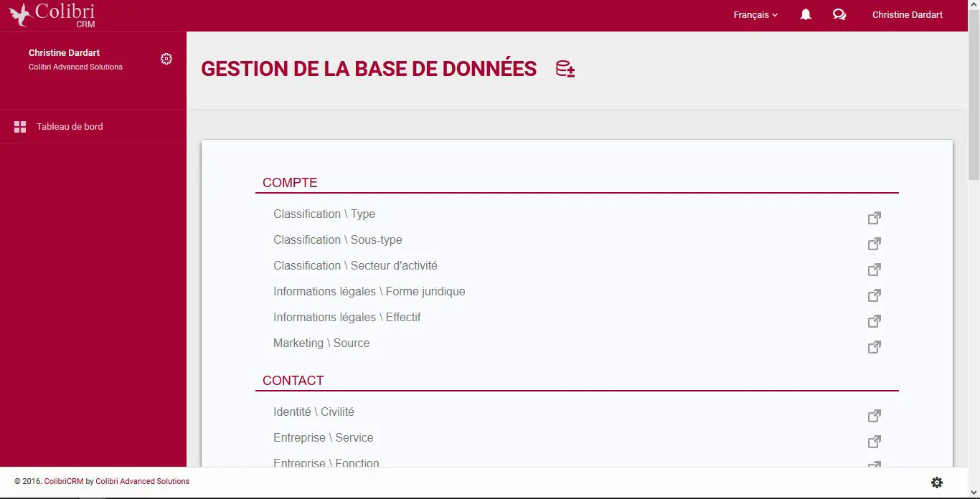Click the Colibri CRM hummingbird logo

point(52,15)
